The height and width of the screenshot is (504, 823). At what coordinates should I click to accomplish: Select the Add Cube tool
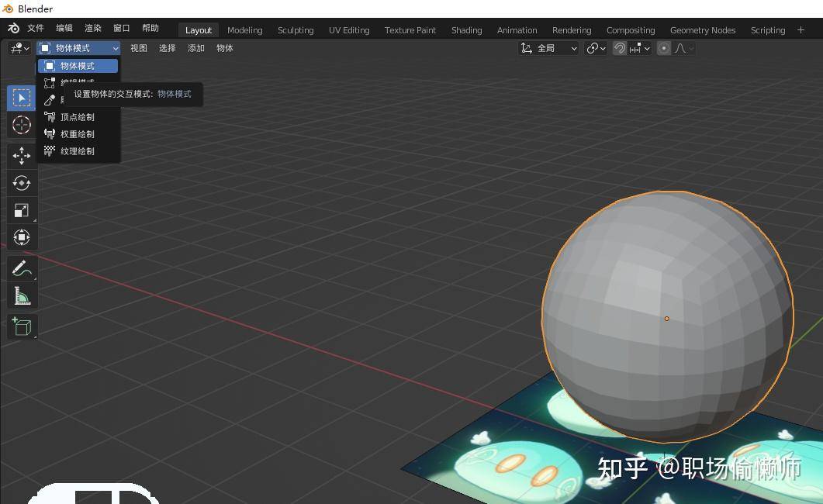pos(22,326)
